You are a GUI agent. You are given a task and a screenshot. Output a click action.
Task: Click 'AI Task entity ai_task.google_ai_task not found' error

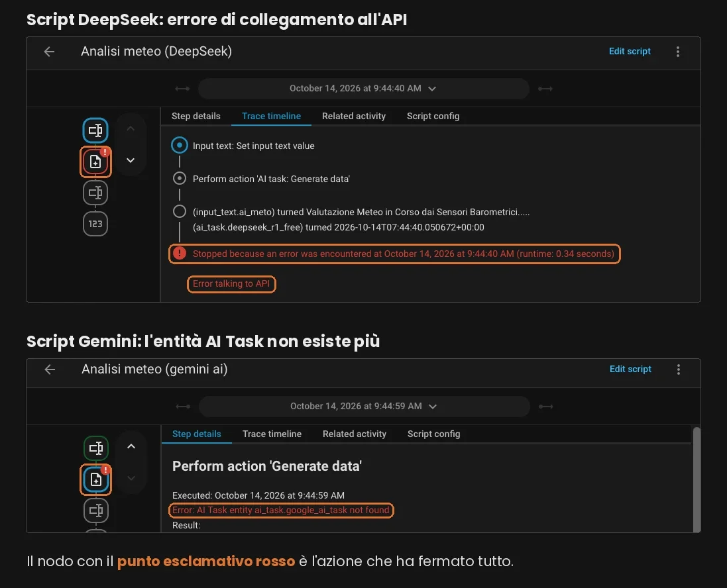(x=280, y=510)
